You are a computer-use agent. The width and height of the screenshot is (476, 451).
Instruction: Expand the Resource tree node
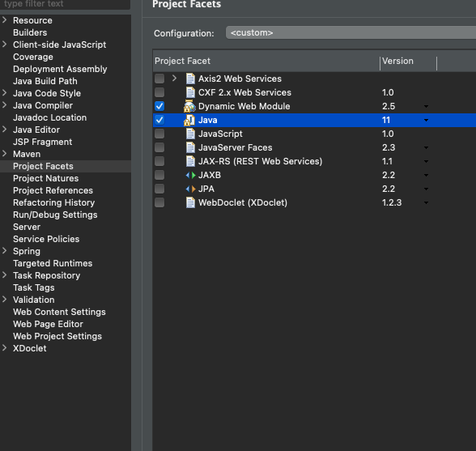point(5,20)
